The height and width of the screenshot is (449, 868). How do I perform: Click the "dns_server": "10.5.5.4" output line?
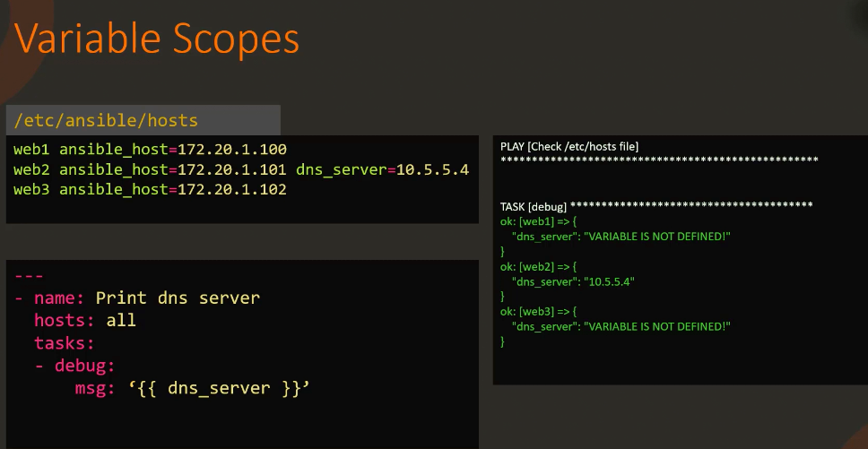click(573, 281)
